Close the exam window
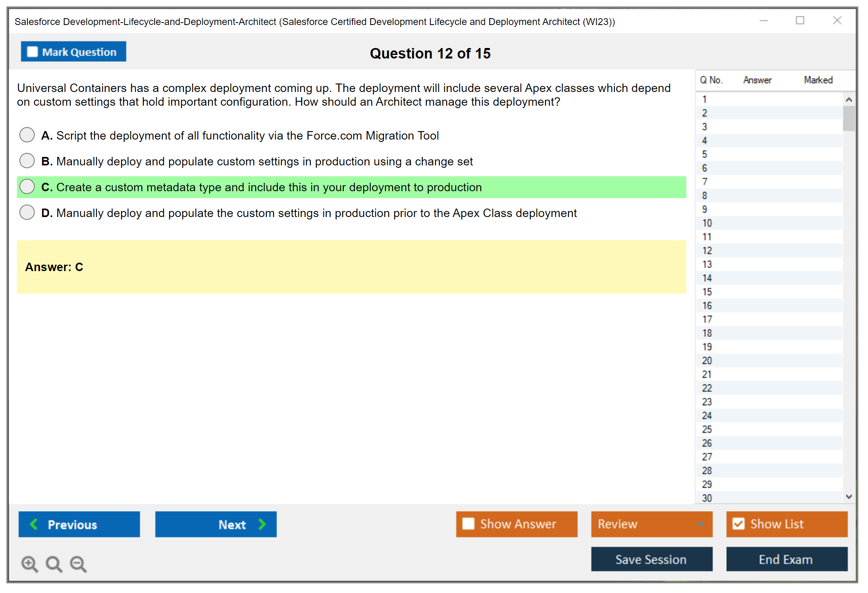Image resolution: width=868 pixels, height=593 pixels. pyautogui.click(x=837, y=21)
